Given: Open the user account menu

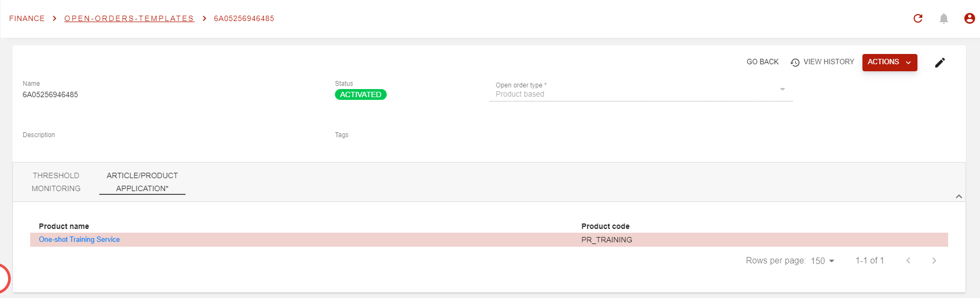Looking at the screenshot, I should 969,18.
